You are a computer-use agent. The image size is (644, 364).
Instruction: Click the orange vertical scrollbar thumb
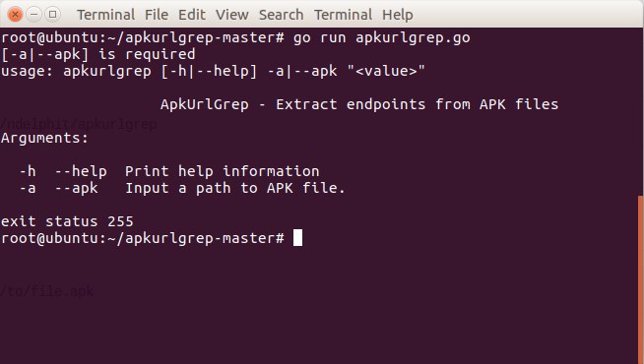click(x=641, y=279)
